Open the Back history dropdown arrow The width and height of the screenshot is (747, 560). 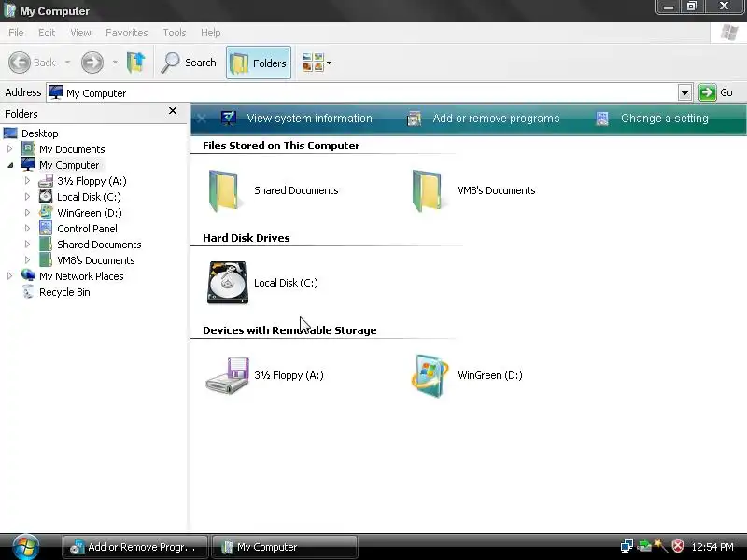(x=67, y=63)
